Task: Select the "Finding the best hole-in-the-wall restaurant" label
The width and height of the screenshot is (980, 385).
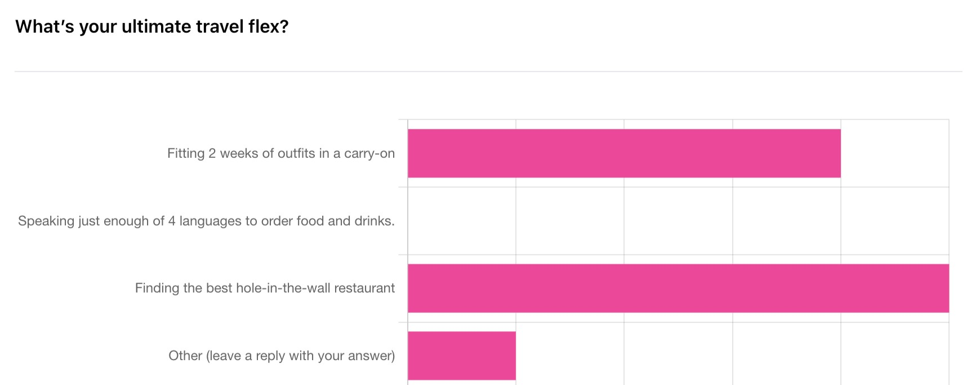Action: pos(265,288)
